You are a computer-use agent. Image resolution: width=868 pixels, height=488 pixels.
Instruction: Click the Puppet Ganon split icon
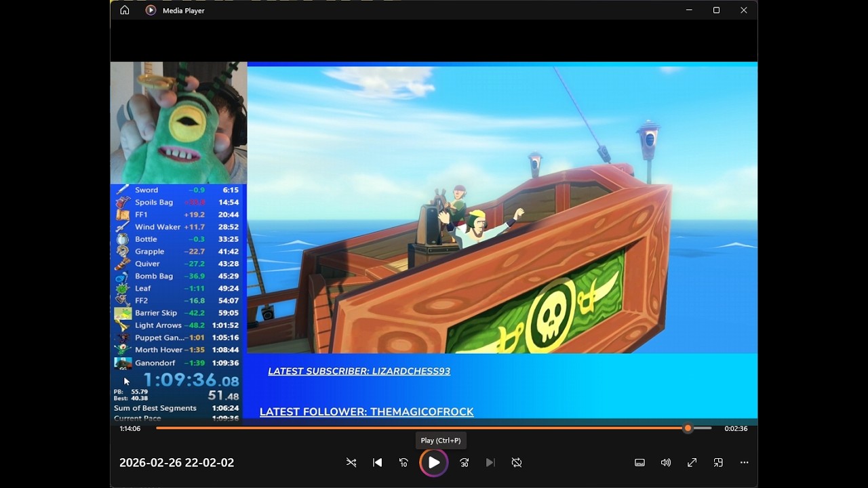[123, 338]
